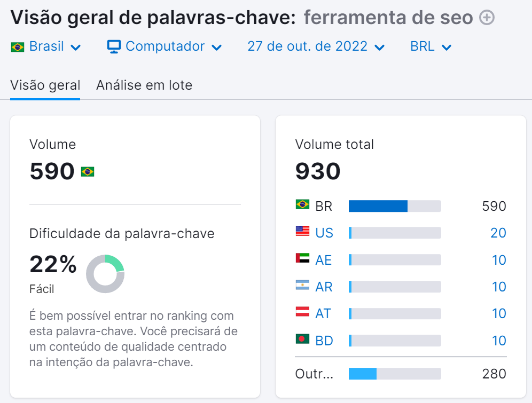Click the AE volume value 10 link
The height and width of the screenshot is (403, 532).
499,259
